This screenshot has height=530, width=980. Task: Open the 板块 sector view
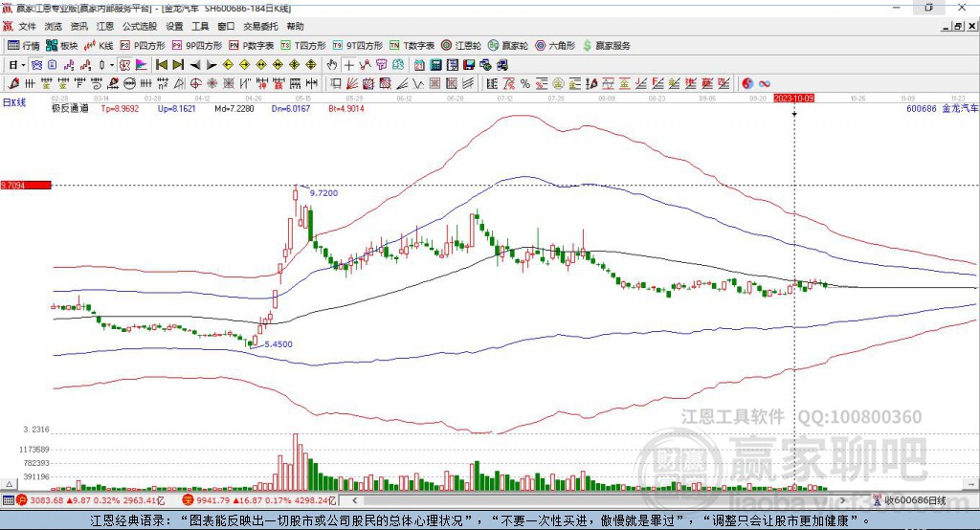(62, 46)
